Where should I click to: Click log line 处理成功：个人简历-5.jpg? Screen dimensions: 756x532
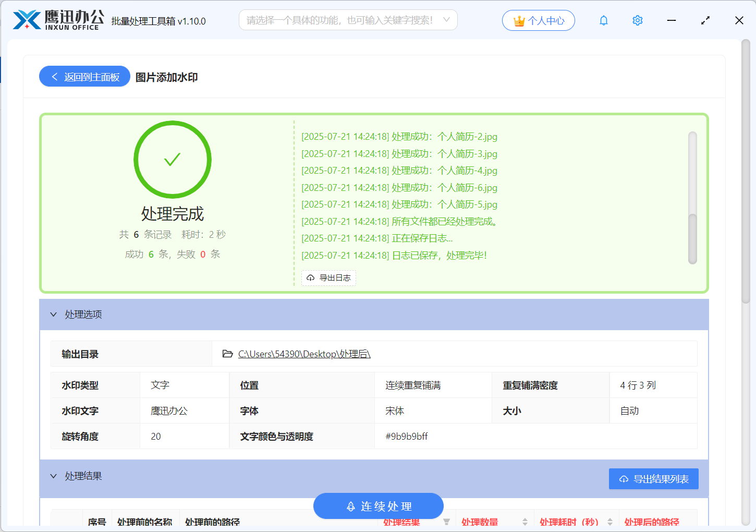click(x=399, y=204)
